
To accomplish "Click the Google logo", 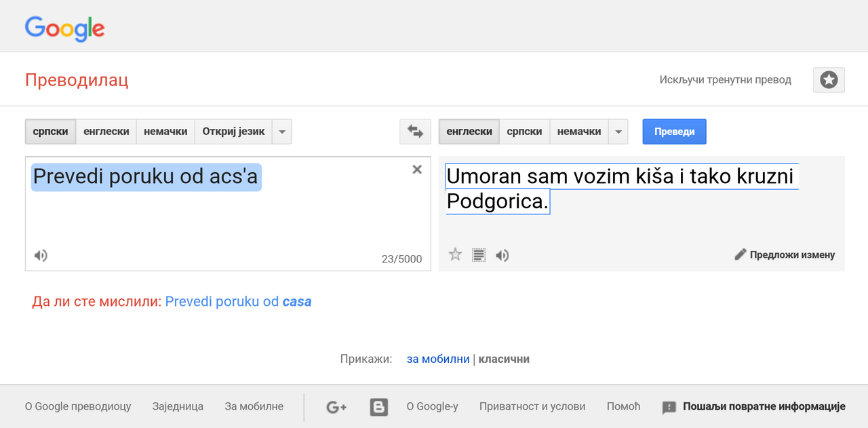I will pos(65,28).
